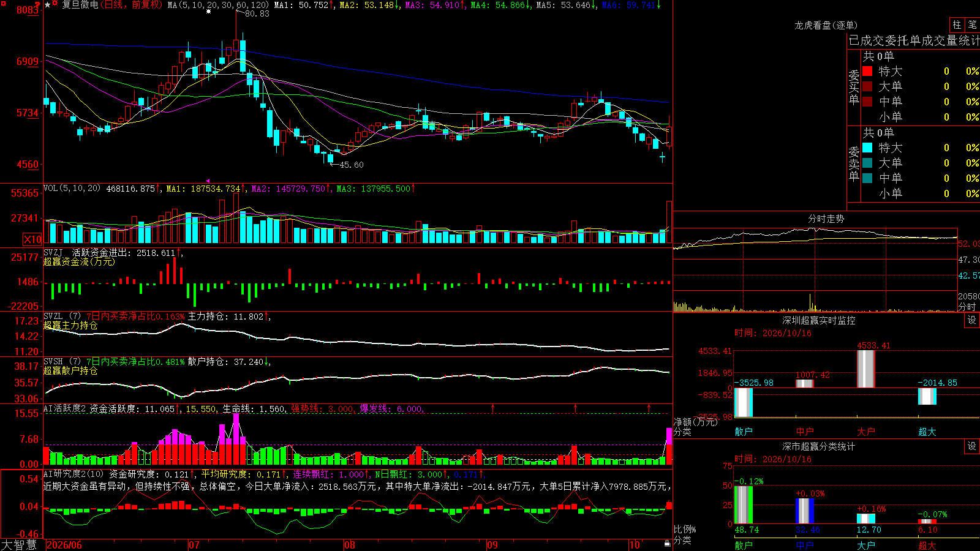Click the lock icon at the bottom of the time axis
Image resolution: width=980 pixels, height=551 pixels.
(x=668, y=544)
